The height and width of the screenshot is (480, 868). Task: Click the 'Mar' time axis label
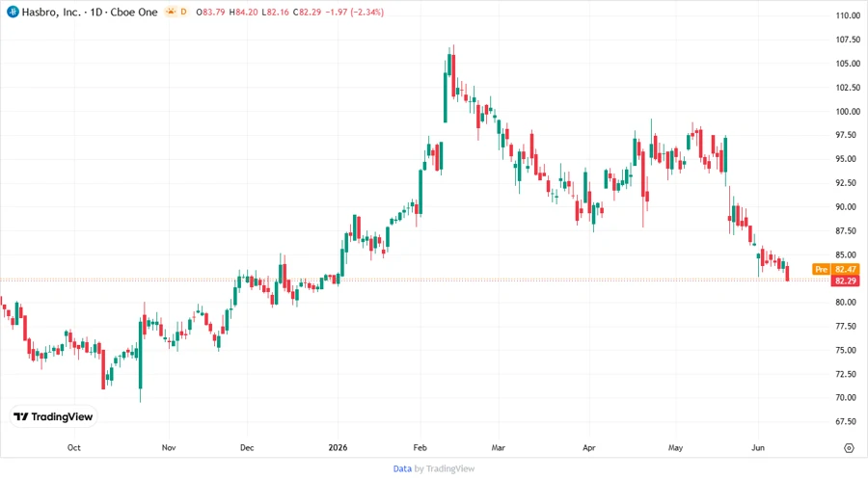[x=499, y=447]
